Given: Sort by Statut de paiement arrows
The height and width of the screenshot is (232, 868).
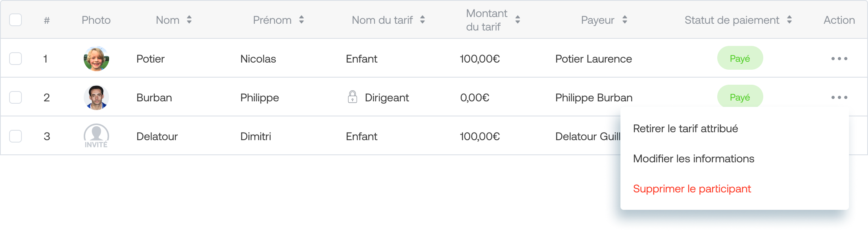Looking at the screenshot, I should click(789, 20).
